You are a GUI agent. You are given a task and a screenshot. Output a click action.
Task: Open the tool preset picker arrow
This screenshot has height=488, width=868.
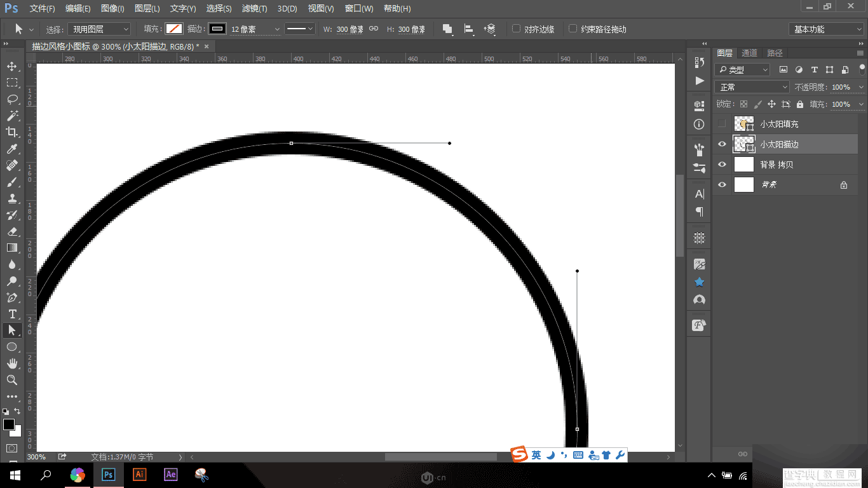32,29
